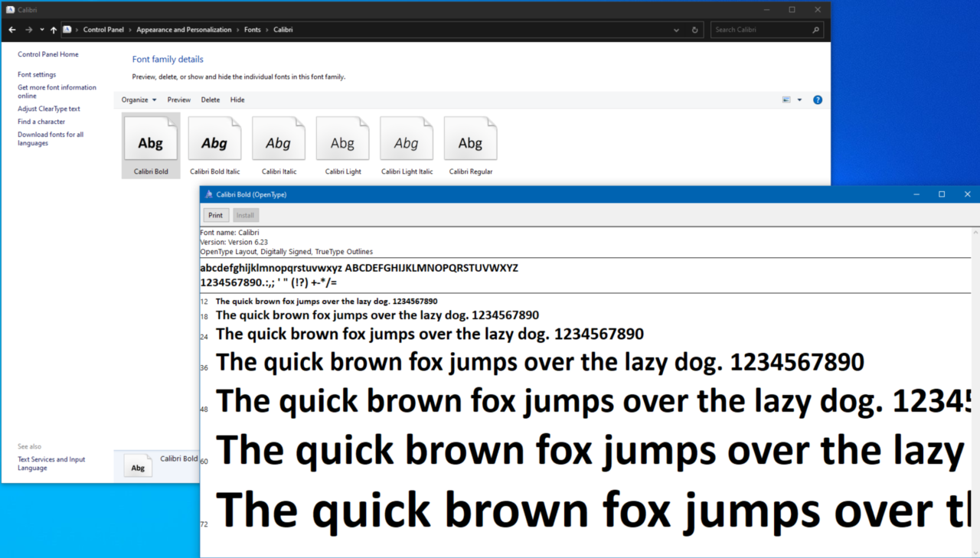Click the disabled Install button

[245, 215]
